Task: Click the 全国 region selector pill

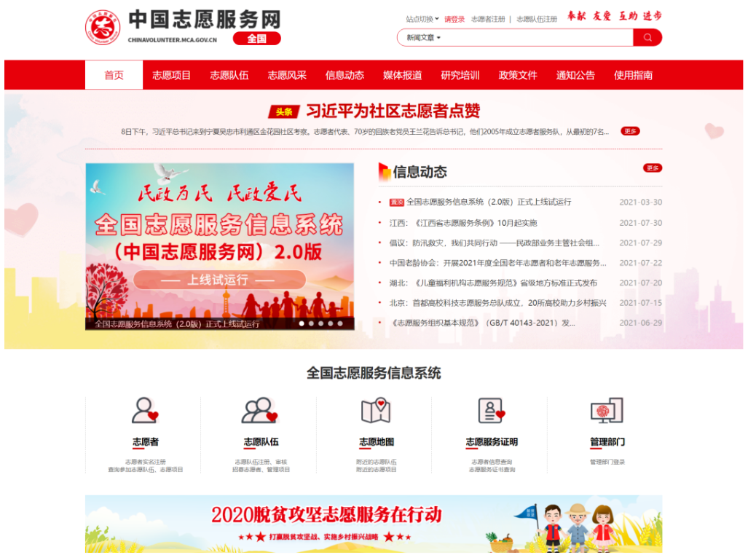Action: pos(256,39)
